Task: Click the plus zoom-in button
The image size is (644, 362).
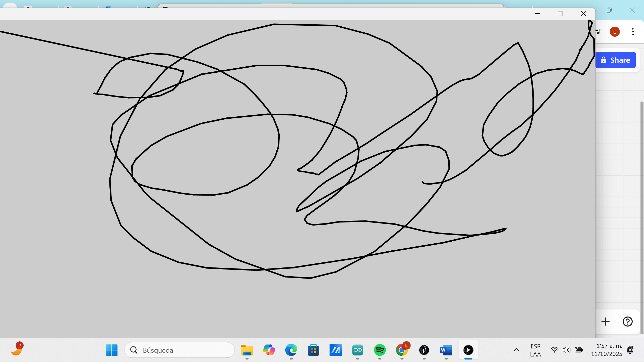Action: (606, 322)
